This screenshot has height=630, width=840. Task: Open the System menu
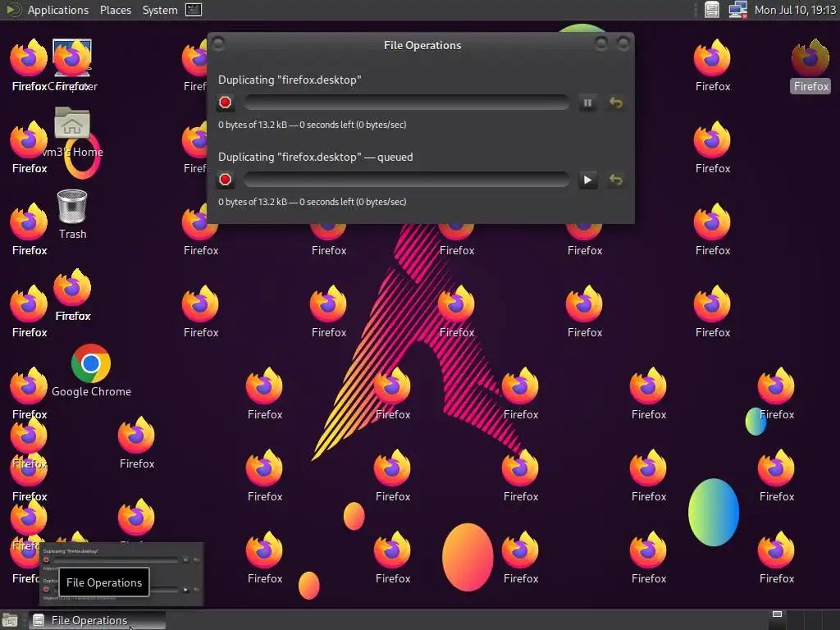coord(160,10)
